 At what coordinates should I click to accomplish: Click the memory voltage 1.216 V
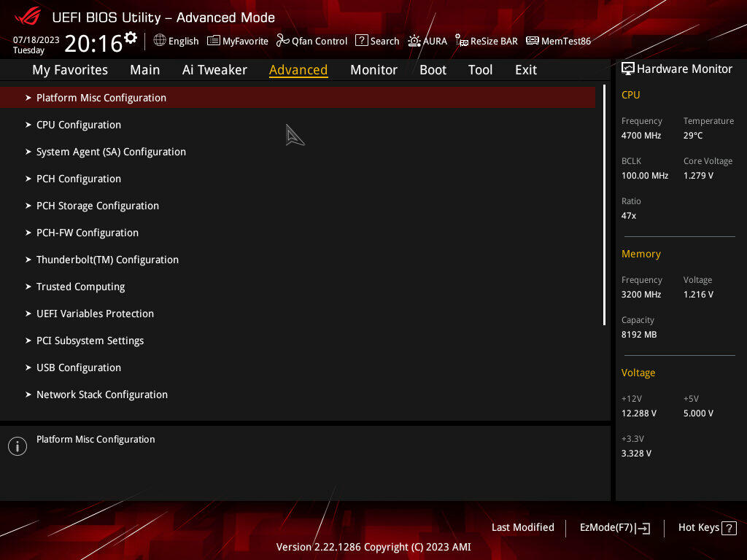pyautogui.click(x=698, y=295)
